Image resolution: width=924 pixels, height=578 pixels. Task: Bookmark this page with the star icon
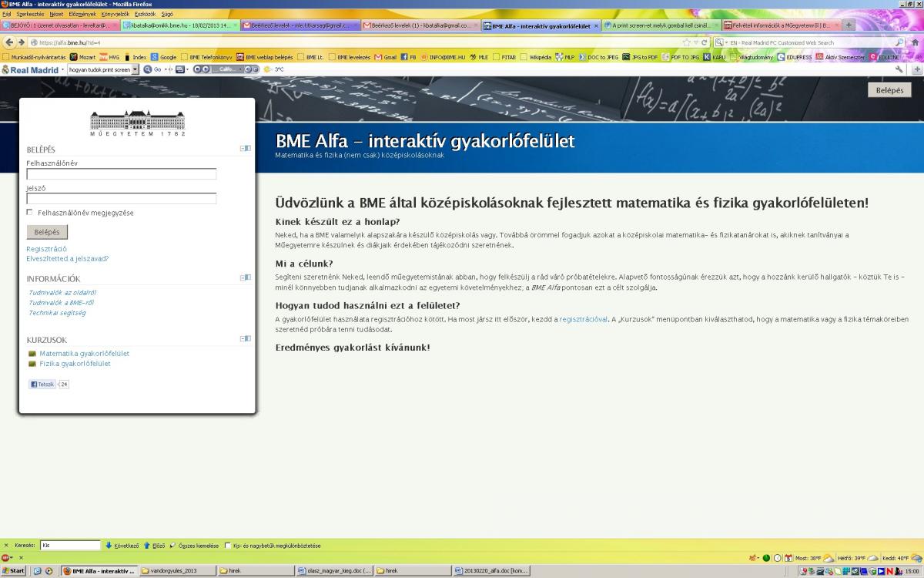click(685, 42)
